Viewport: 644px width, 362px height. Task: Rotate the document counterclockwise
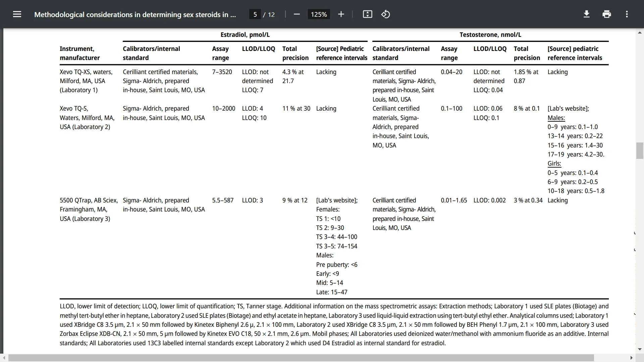(x=385, y=14)
